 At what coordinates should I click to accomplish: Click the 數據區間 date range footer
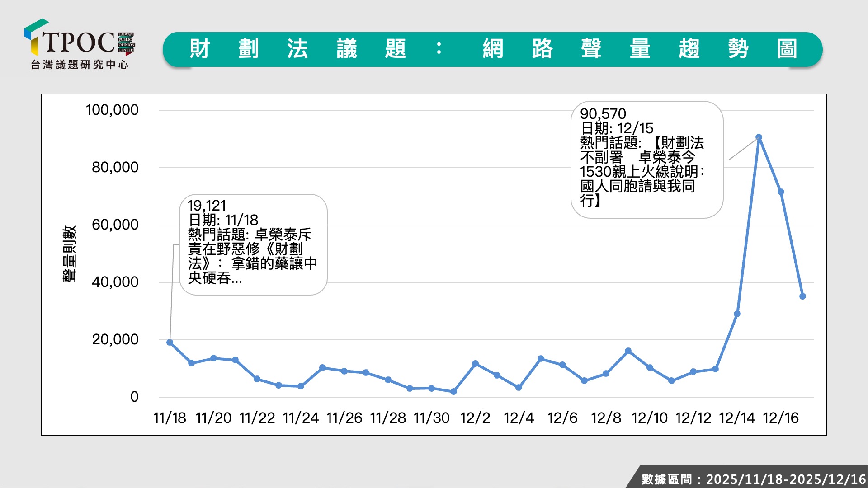(753, 479)
